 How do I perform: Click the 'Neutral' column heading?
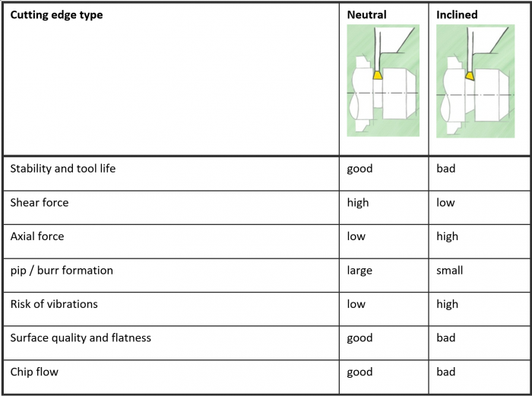point(366,14)
